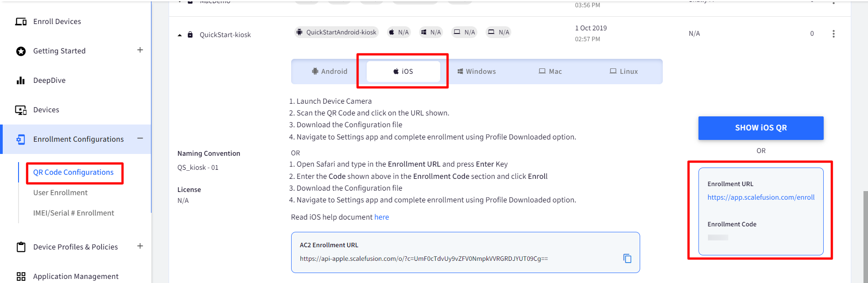Screen dimensions: 868x283
Task: Select QR Code Configurations
Action: click(73, 172)
